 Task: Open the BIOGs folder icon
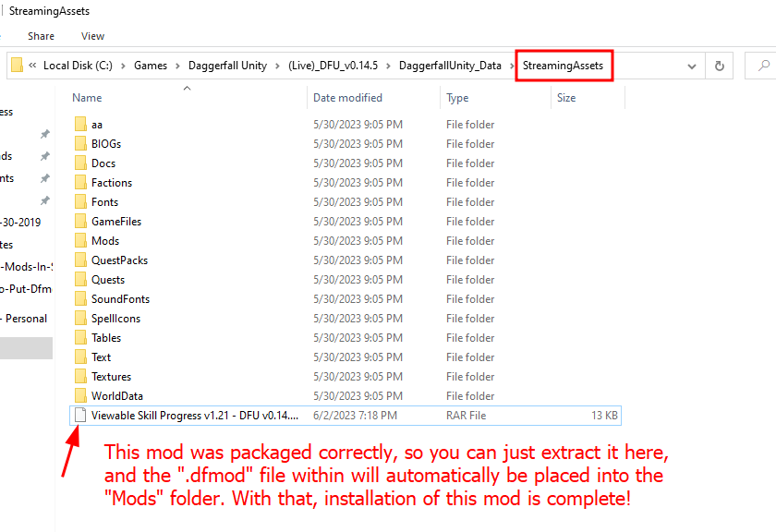80,143
